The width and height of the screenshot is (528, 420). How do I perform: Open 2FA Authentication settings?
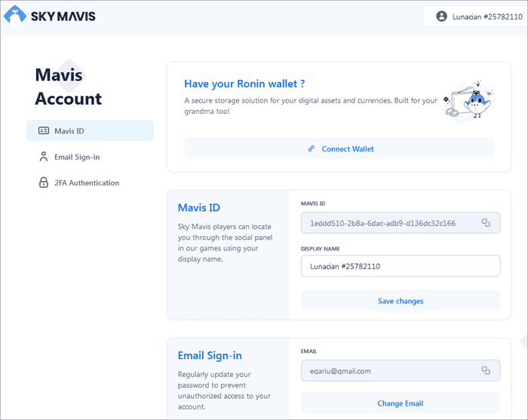87,182
